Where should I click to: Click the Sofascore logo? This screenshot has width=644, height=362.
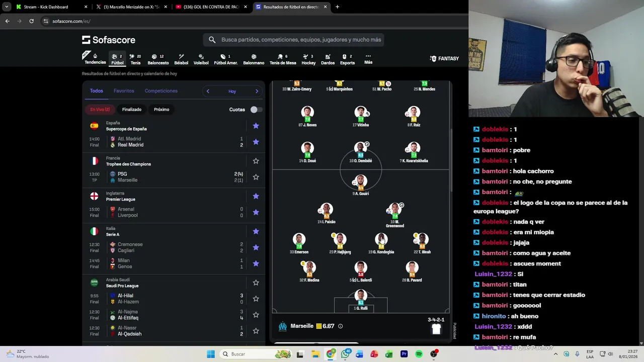(x=109, y=40)
